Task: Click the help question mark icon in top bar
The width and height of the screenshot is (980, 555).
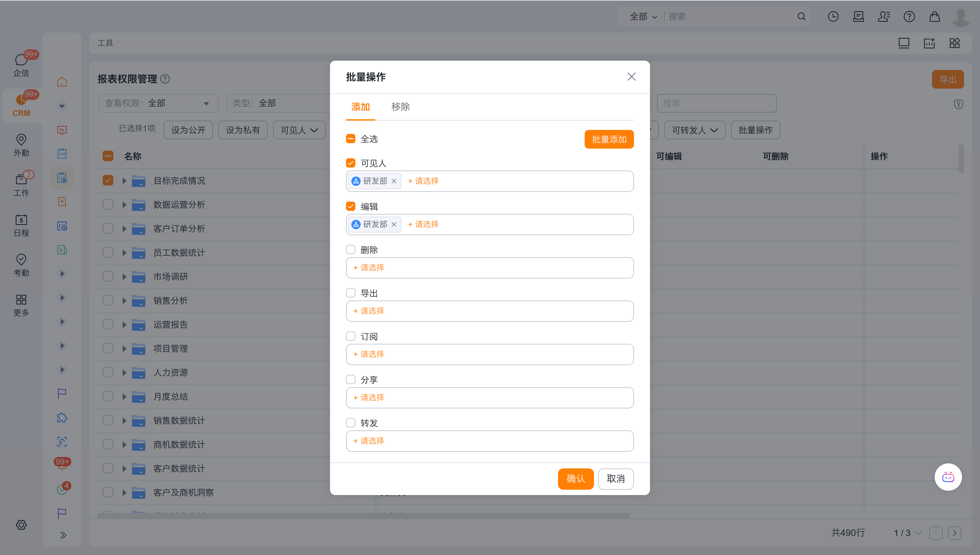Action: pyautogui.click(x=909, y=16)
